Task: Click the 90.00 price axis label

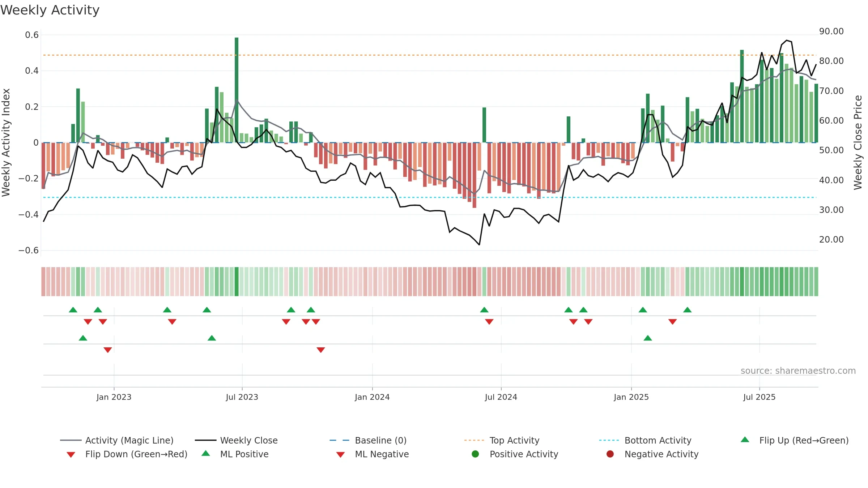Action: coord(831,31)
